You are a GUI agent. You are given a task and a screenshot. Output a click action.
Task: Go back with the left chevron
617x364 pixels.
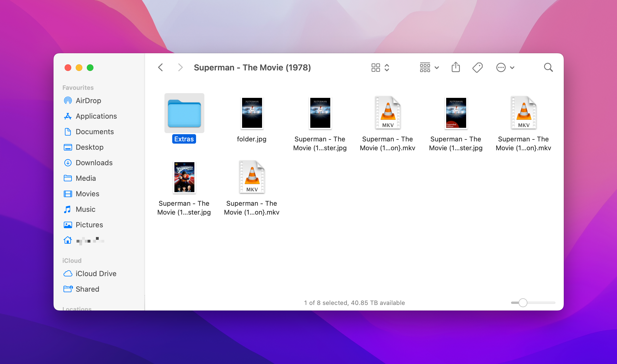(161, 67)
